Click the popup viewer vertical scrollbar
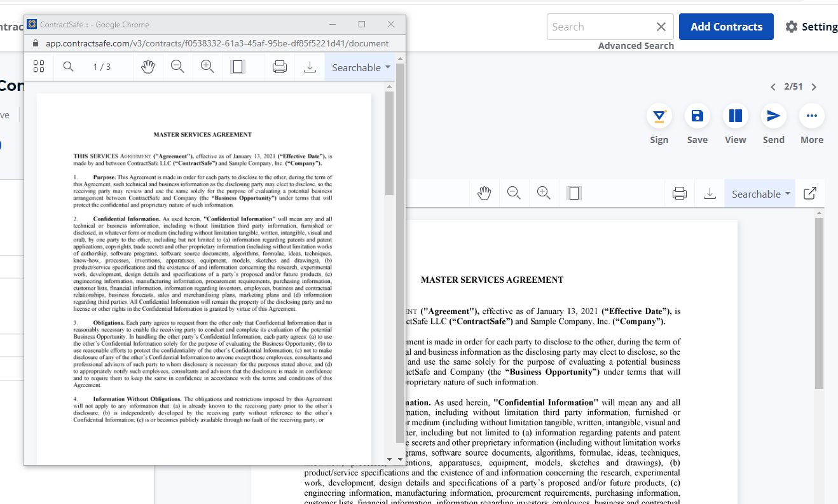838x504 pixels. pyautogui.click(x=390, y=144)
